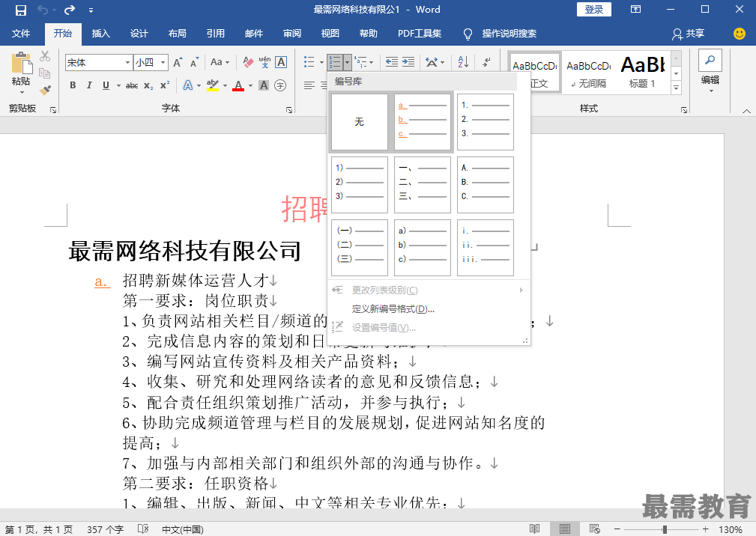Open the font size 小四 dropdown
The image size is (756, 536).
(163, 63)
